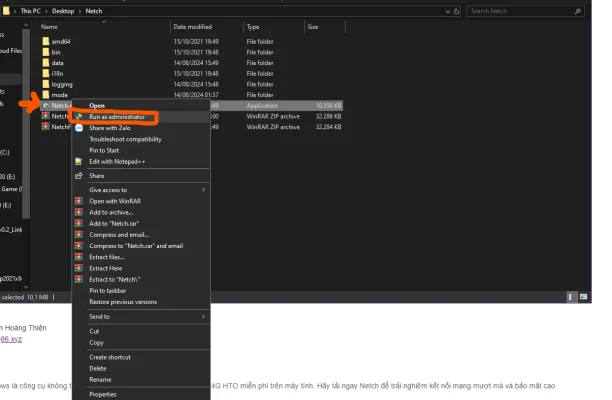The image size is (612, 400).
Task: Choose Cut from the context menu
Action: tap(94, 331)
